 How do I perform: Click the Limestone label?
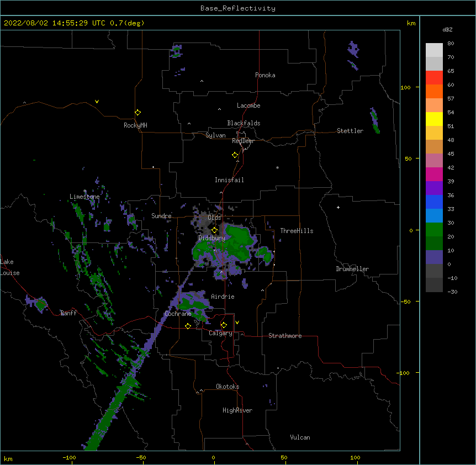tap(84, 197)
